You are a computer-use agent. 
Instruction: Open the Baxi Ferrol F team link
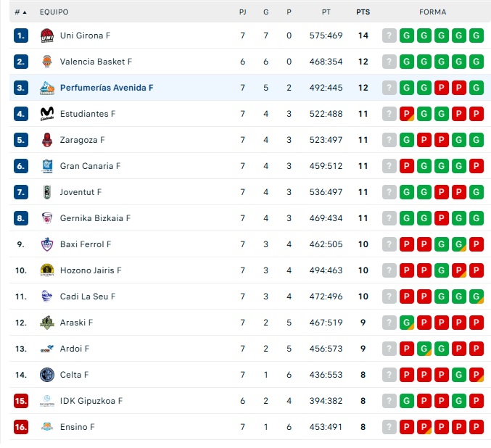[86, 244]
